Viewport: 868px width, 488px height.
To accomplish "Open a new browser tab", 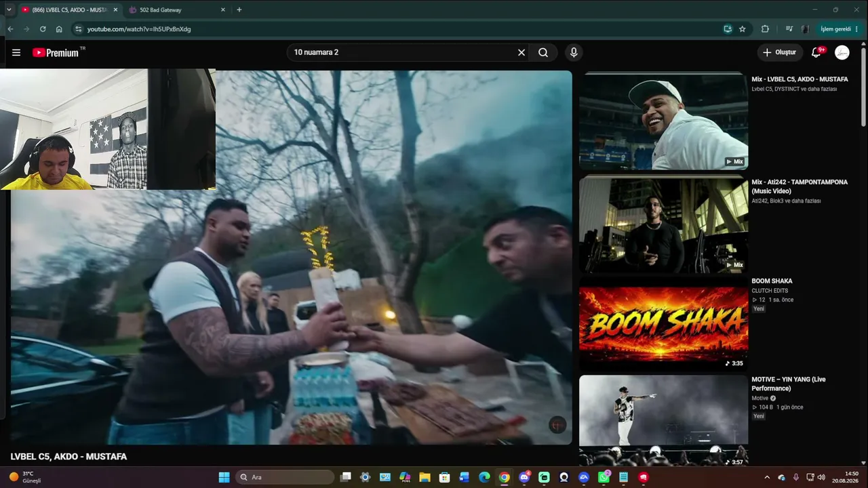I will pyautogui.click(x=239, y=10).
